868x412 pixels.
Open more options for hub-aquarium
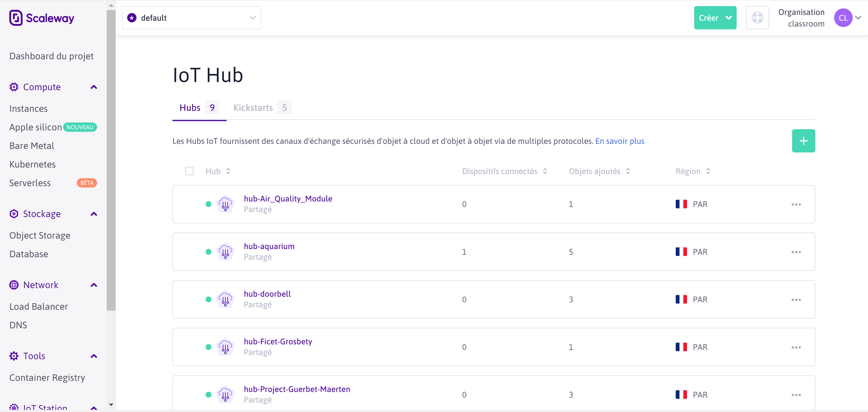coord(796,252)
